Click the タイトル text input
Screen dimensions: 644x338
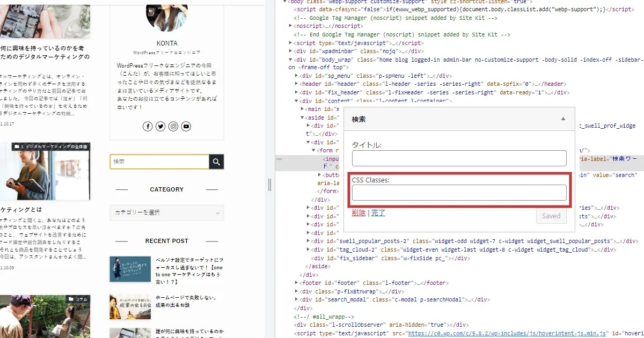[459, 158]
